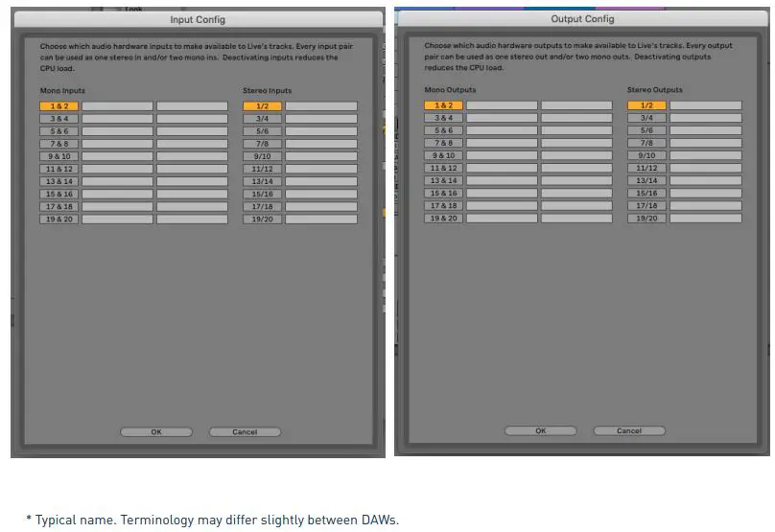This screenshot has height=532, width=775.
Task: Toggle Mono Inputs 1 & 2 in Input Config
Action: coord(59,106)
